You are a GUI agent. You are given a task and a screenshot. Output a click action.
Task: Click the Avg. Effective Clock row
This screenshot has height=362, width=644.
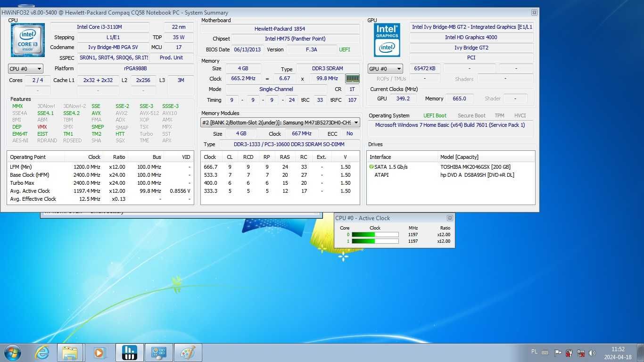(100, 199)
